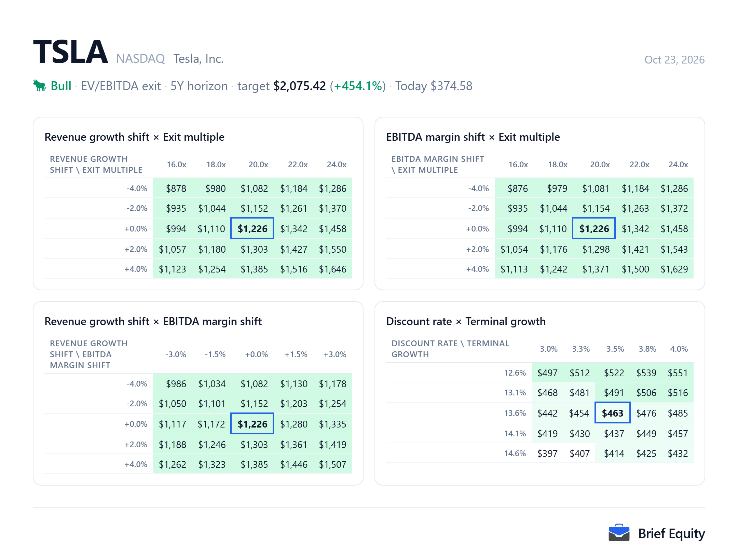Select the -1.5% margin shift column header
Screen dimensions: 738x560
[215, 354]
